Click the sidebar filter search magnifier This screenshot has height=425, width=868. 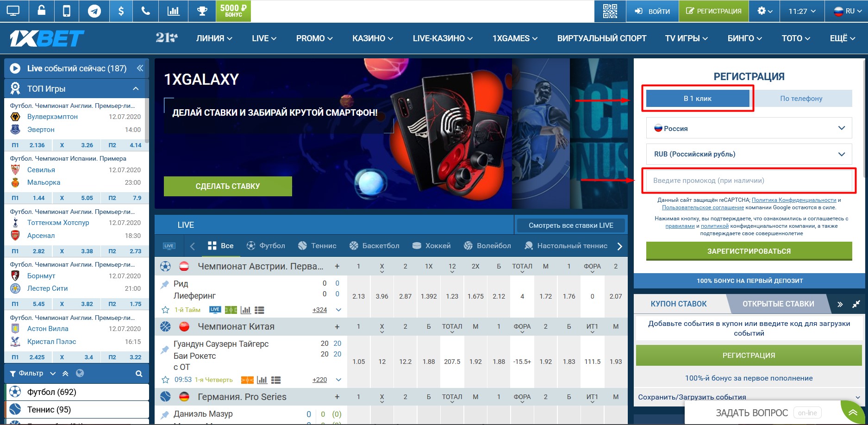coord(139,374)
